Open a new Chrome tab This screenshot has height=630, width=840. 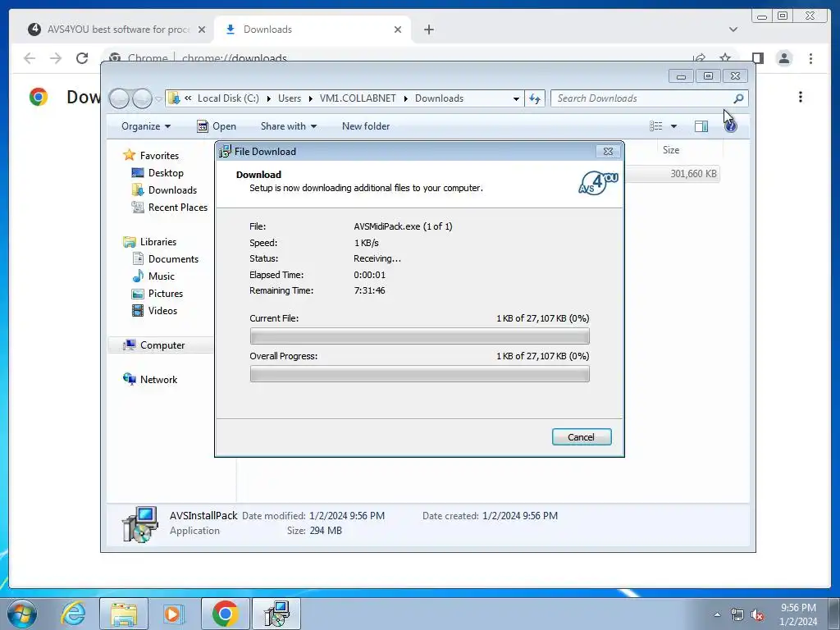click(x=428, y=30)
